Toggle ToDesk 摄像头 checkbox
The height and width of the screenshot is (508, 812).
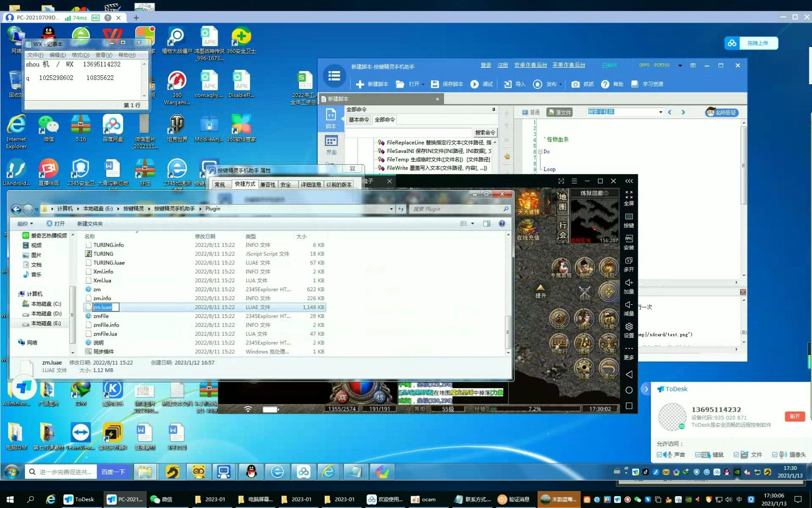point(775,455)
